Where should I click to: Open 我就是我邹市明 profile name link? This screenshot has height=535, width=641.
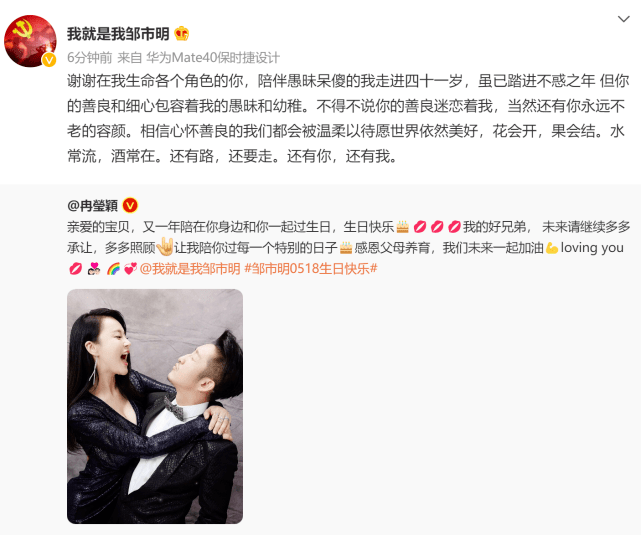(118, 34)
